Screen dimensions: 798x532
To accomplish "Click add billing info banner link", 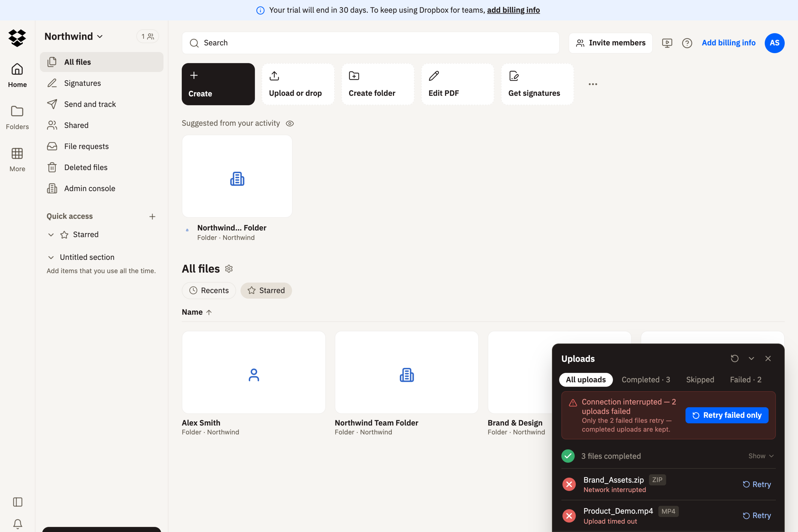I will point(513,10).
